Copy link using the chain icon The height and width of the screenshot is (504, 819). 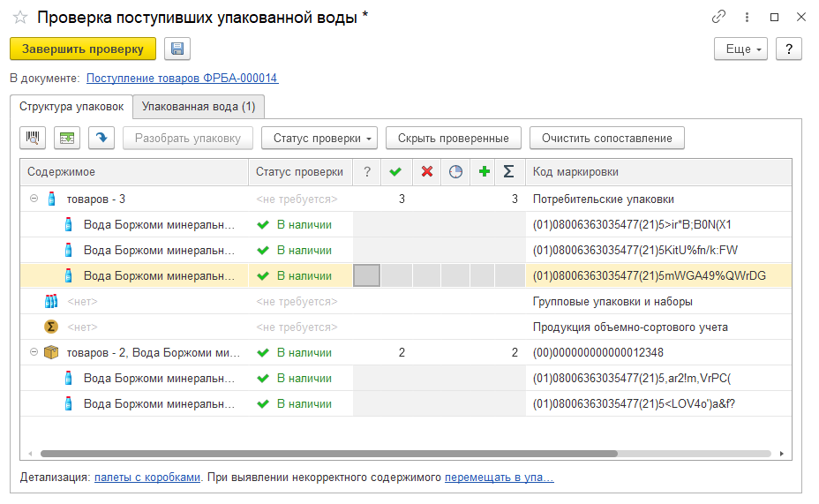[x=718, y=17]
